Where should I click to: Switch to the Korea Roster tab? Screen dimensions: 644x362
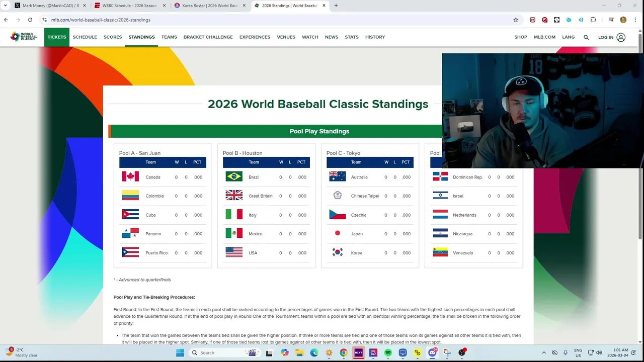click(x=210, y=6)
